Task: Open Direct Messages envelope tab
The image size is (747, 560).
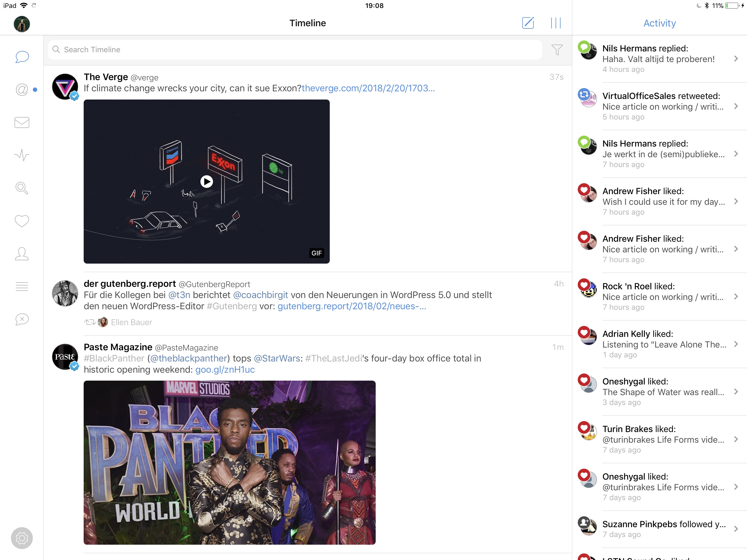Action: 22,122
